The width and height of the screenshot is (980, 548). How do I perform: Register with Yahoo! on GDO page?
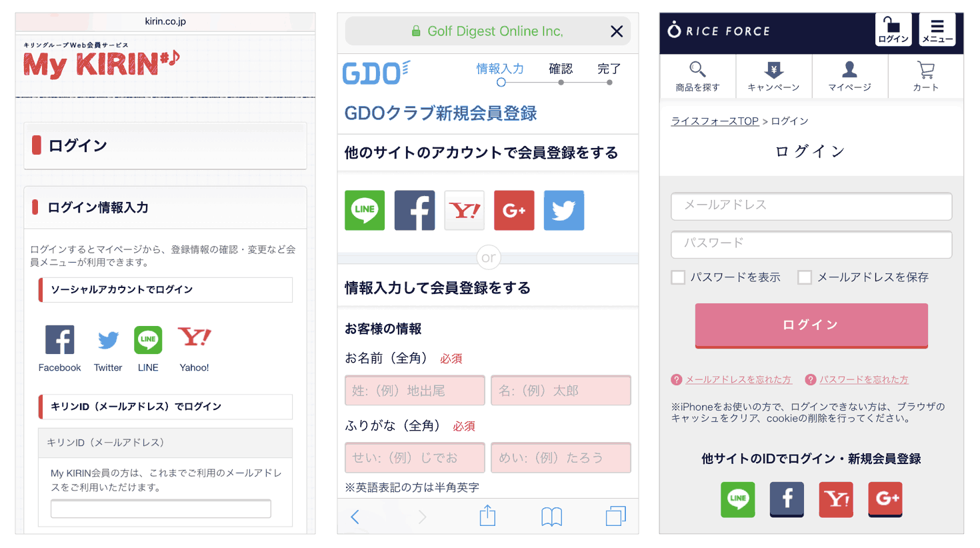pos(465,211)
